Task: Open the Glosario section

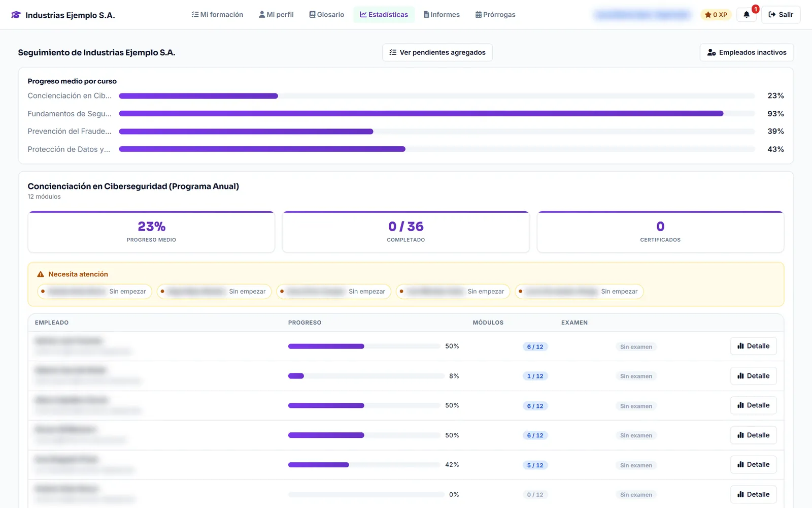Action: (x=327, y=15)
